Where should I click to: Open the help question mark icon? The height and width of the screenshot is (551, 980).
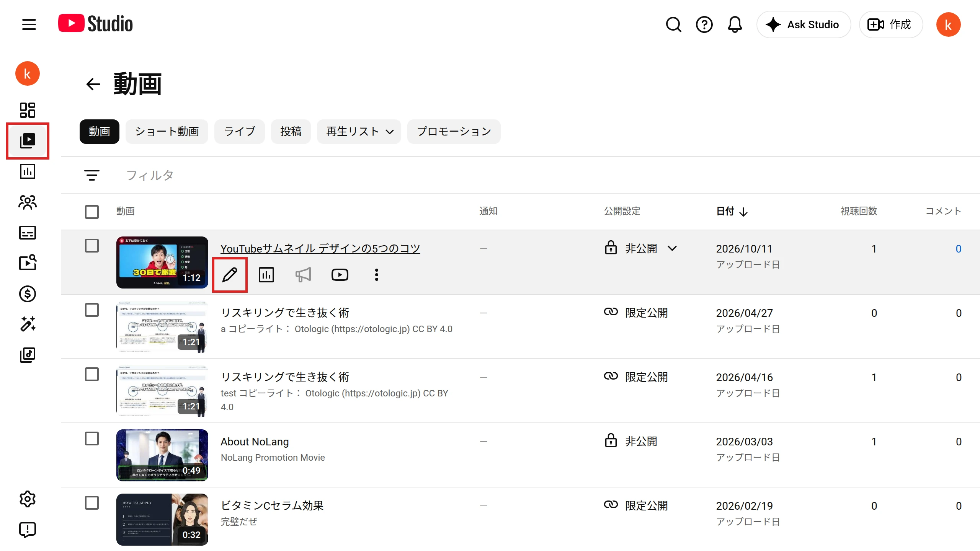tap(704, 24)
